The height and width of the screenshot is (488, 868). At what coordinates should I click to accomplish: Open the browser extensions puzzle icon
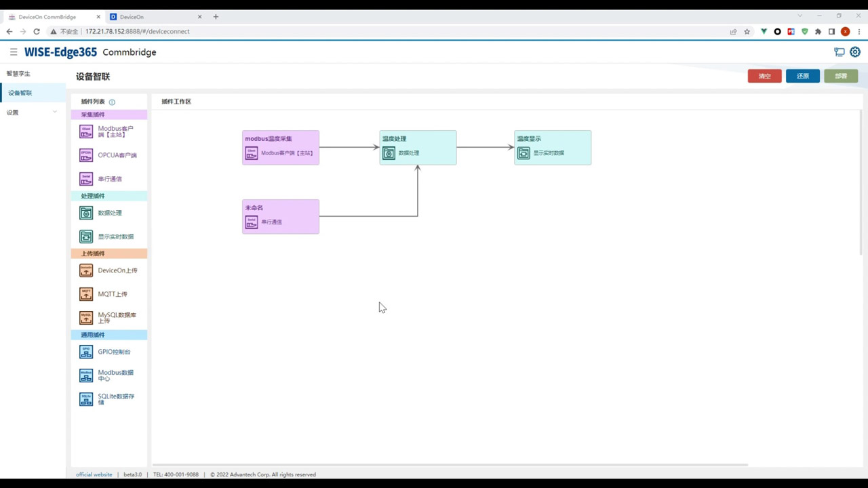coord(818,31)
